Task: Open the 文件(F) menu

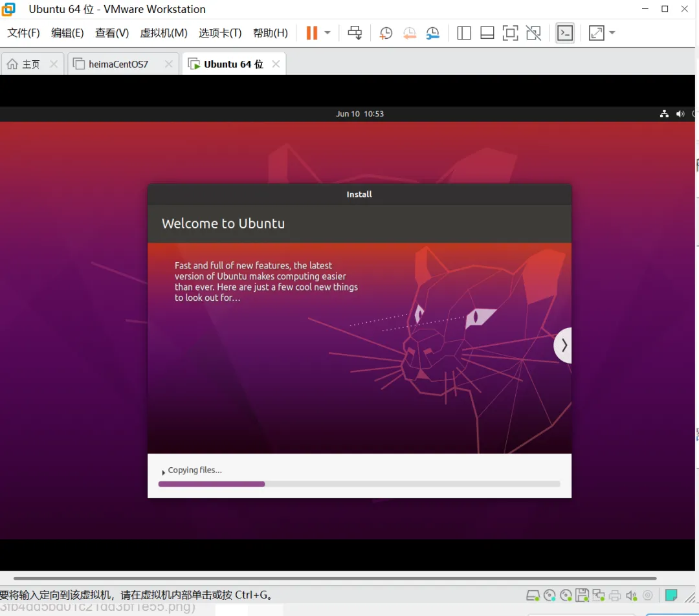Action: [x=24, y=33]
